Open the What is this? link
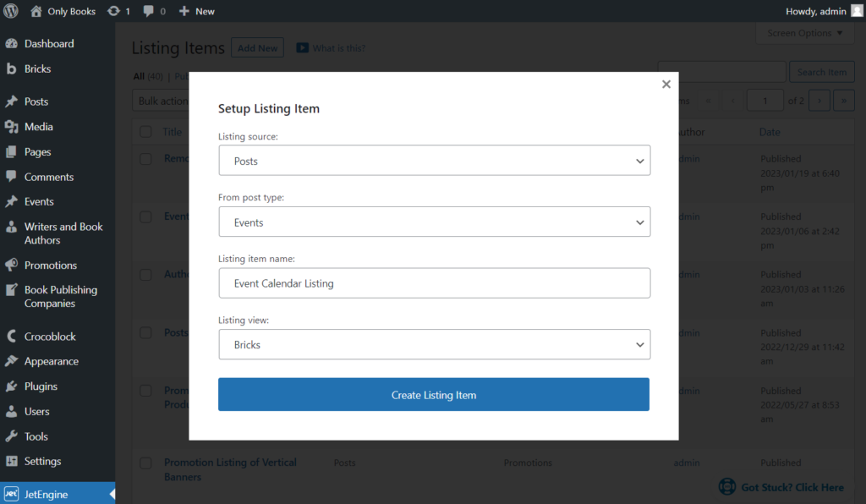 tap(338, 48)
